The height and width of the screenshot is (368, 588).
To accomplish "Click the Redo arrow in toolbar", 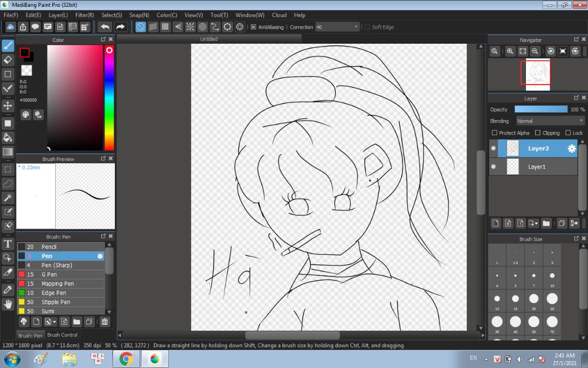I will point(120,27).
